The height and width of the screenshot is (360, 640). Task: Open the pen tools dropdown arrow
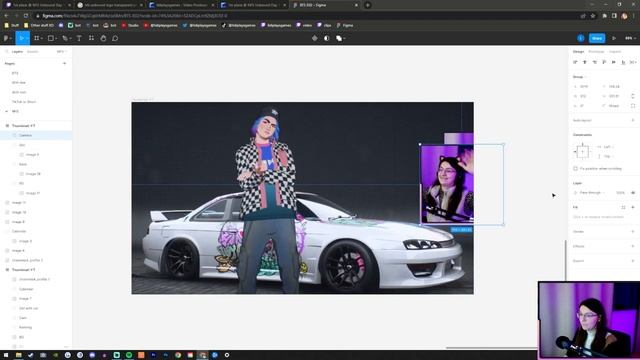pyautogui.click(x=70, y=38)
